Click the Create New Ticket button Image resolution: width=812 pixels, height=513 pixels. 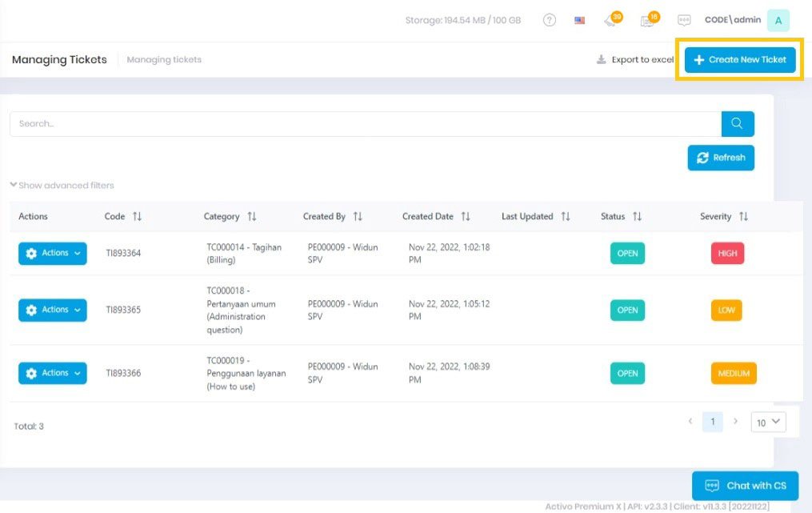click(739, 59)
